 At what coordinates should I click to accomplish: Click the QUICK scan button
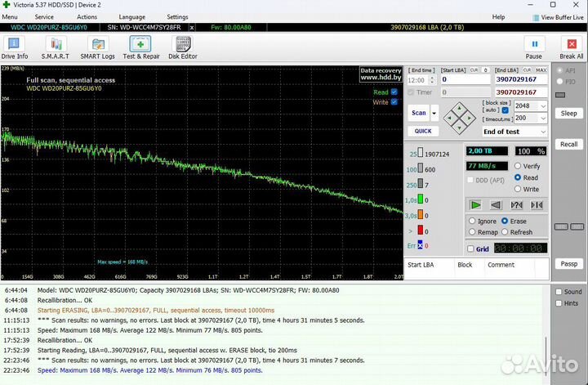coord(422,131)
